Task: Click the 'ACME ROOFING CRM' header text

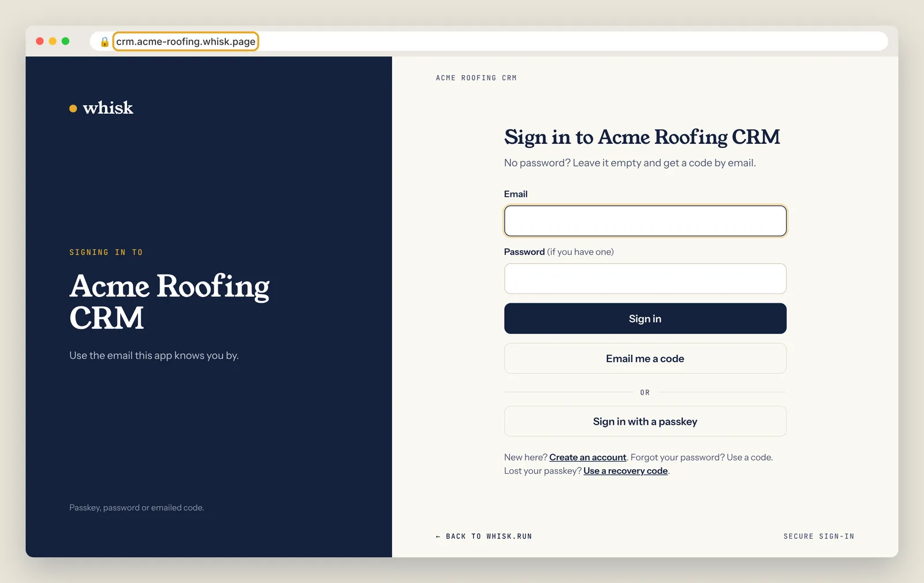Action: click(476, 78)
